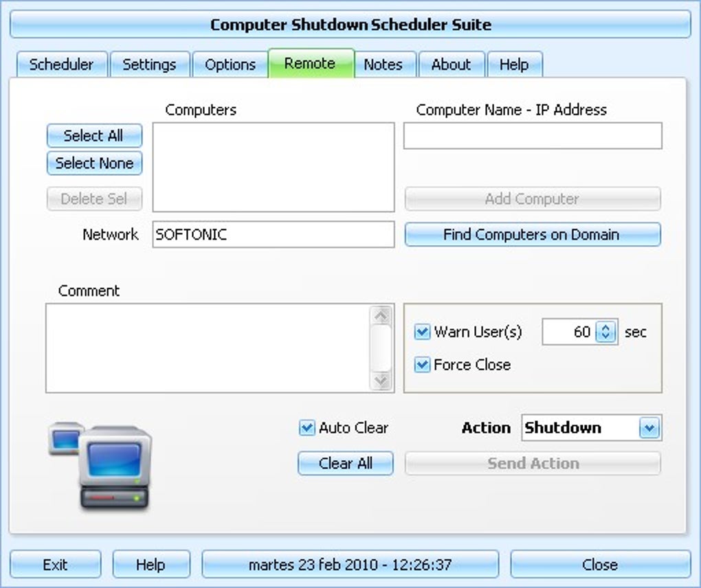Click the Exit button
This screenshot has width=701, height=588.
(55, 564)
